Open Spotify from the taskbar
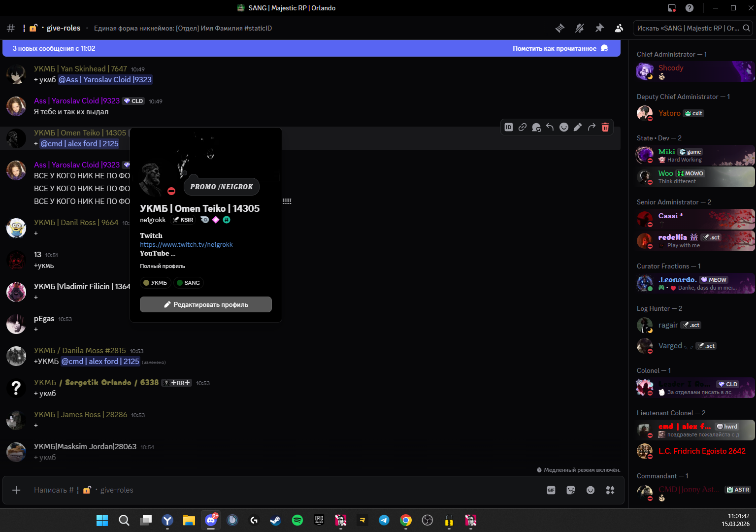 pos(297,520)
